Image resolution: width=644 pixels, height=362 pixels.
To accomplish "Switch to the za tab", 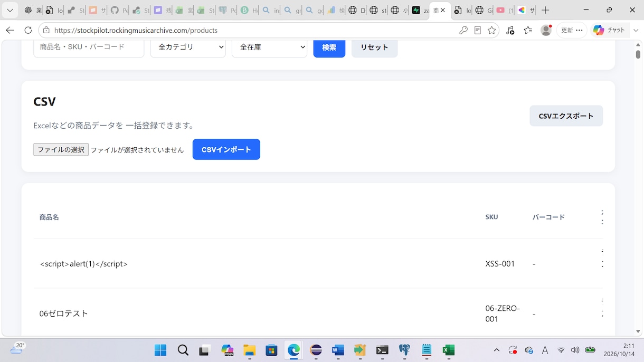I will (x=420, y=10).
